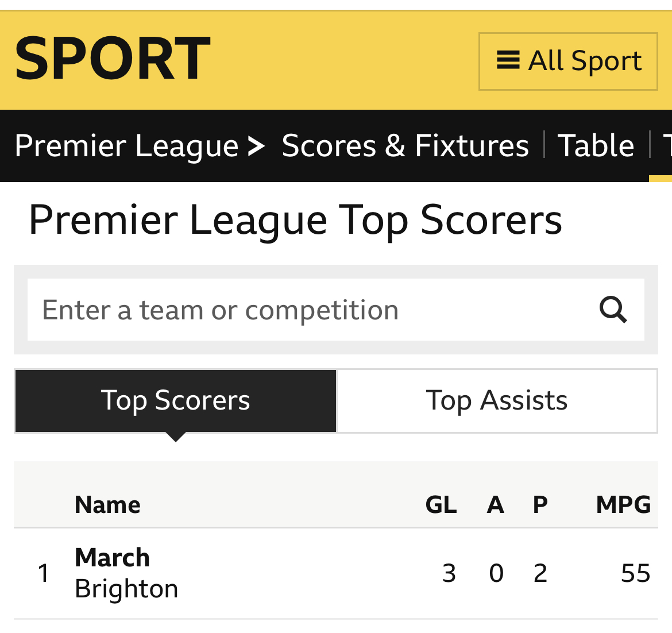This screenshot has height=633, width=672.
Task: Click the chevron arrow after Premier League
Action: pos(257,146)
